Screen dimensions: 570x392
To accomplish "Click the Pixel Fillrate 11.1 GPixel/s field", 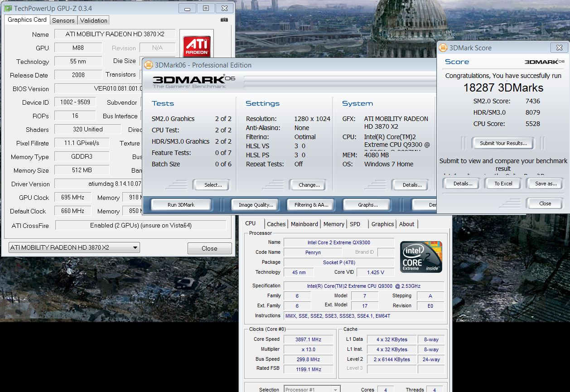I will 82,143.
